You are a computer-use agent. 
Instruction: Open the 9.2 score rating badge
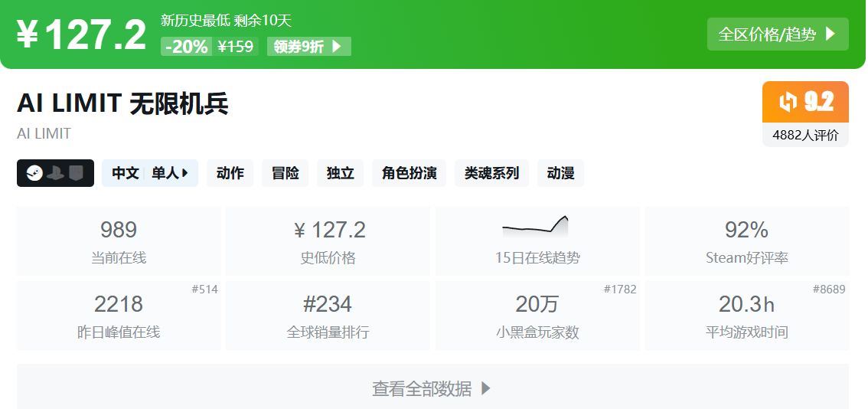(x=805, y=102)
